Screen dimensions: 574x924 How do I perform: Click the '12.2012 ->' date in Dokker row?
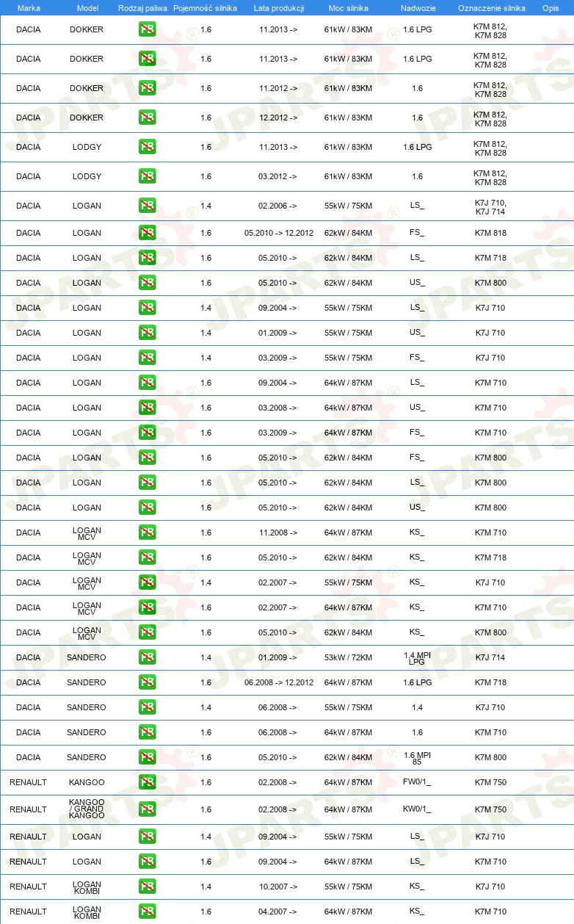pos(277,118)
